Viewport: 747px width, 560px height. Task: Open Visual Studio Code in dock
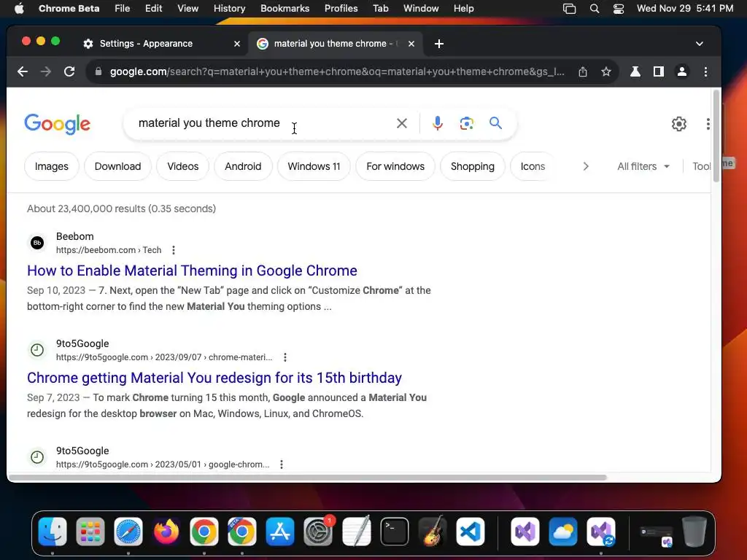coord(471,532)
